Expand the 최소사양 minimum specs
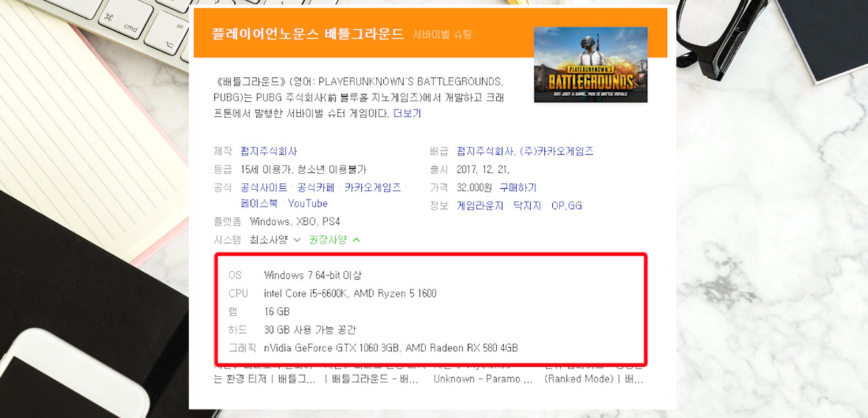The image size is (868, 418). coord(275,240)
